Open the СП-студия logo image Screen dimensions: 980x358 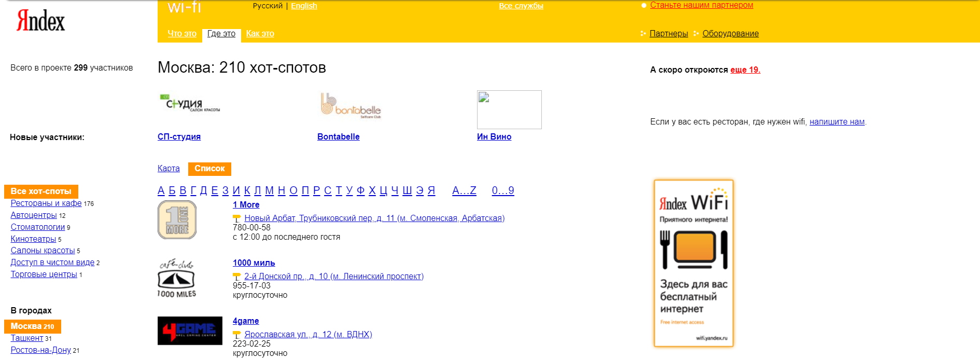(190, 103)
